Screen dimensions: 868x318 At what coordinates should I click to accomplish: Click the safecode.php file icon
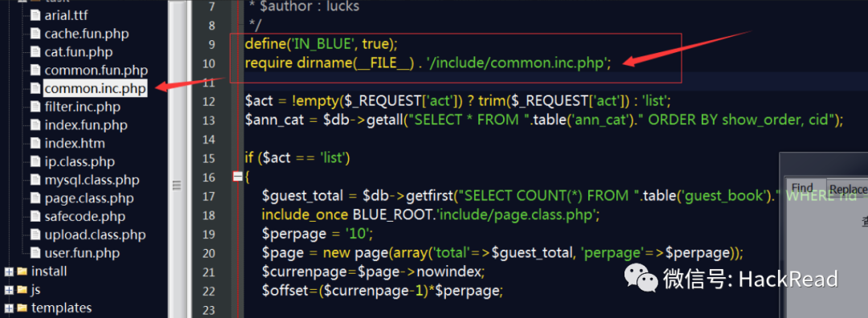tap(35, 216)
